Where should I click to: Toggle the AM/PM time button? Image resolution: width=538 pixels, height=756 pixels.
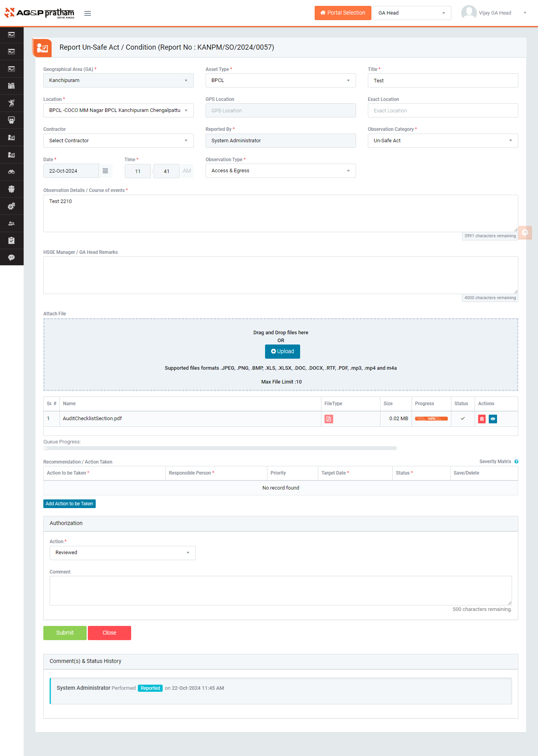pyautogui.click(x=187, y=171)
